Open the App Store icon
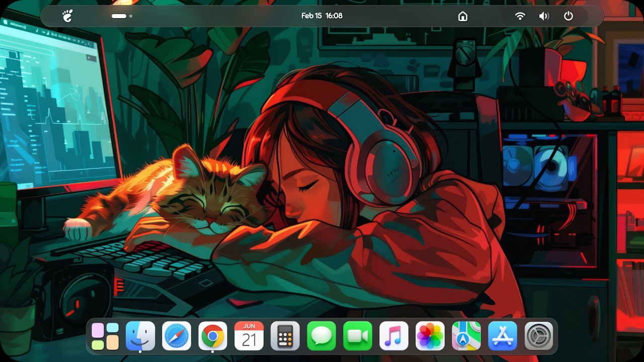The height and width of the screenshot is (362, 644). coord(503,336)
